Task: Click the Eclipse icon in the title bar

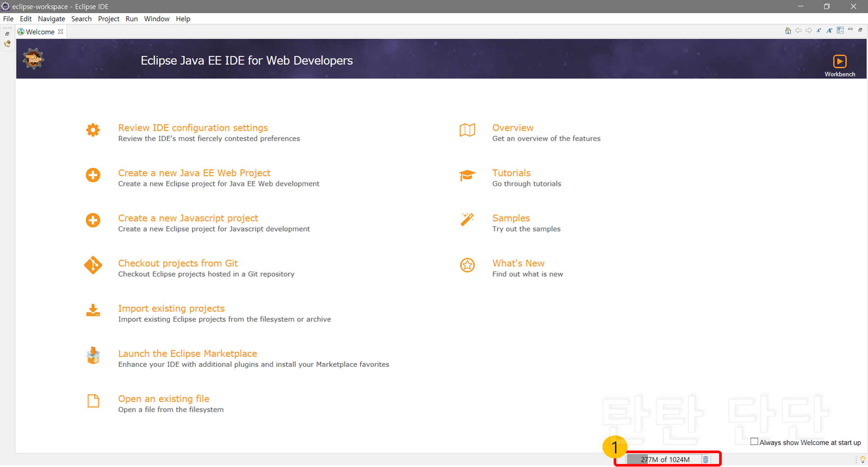Action: pyautogui.click(x=6, y=6)
